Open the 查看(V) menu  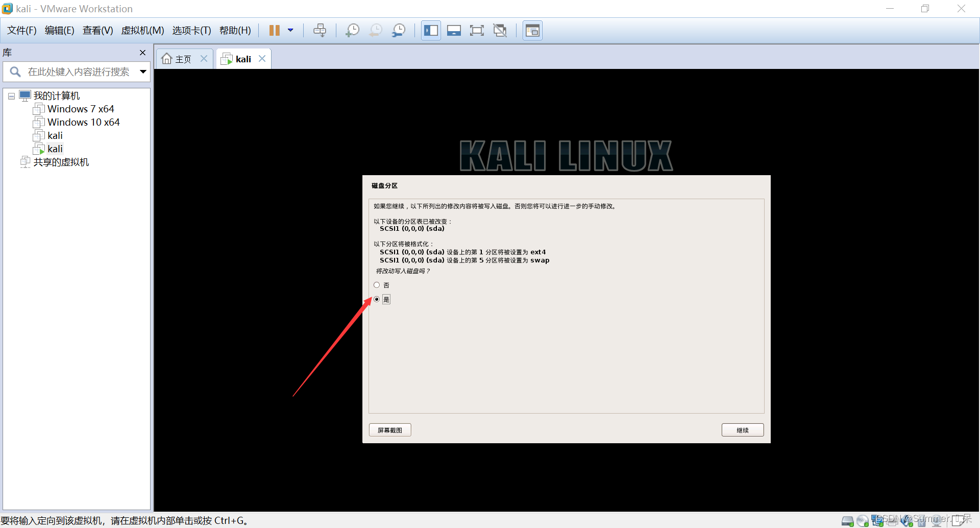(x=98, y=31)
